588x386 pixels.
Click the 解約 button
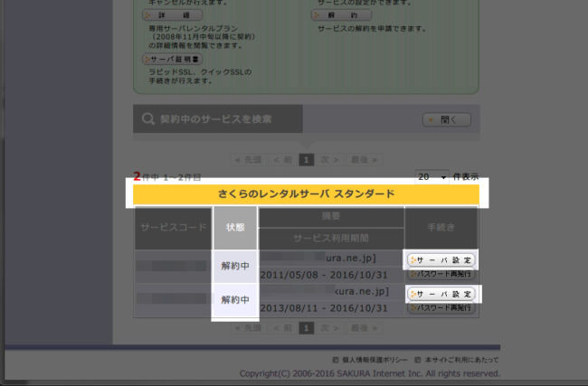[x=342, y=15]
